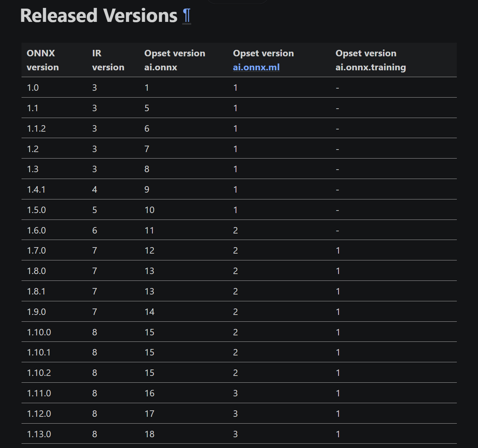Viewport: 478px width, 448px height.
Task: Click training opset dash in 1.6.0 row
Action: tap(337, 230)
